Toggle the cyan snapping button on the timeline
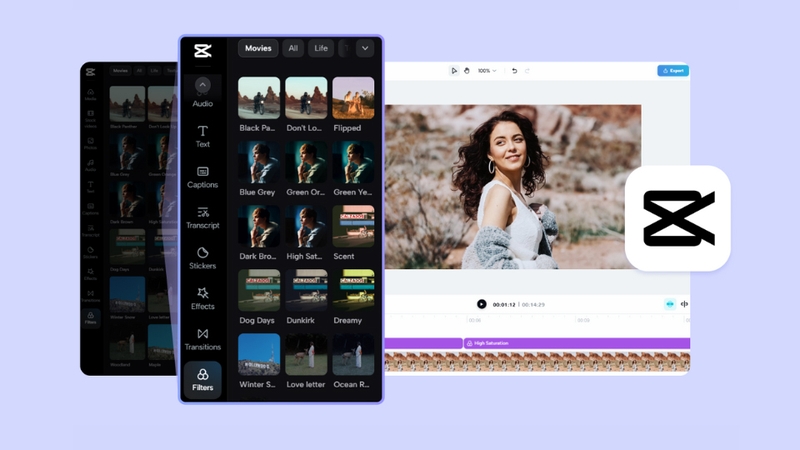800x450 pixels. (670, 304)
